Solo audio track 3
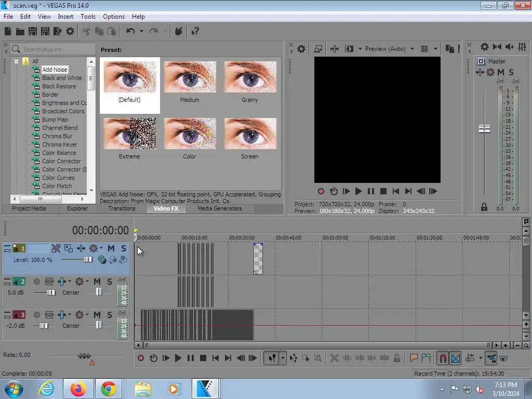Image resolution: width=532 pixels, height=399 pixels. pos(109,315)
